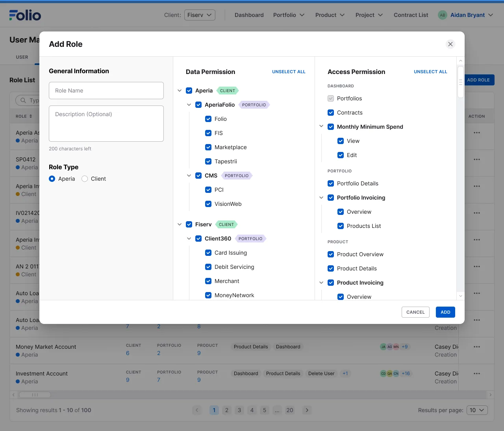Screen dimensions: 504x431
Task: Go to Contract List
Action: point(411,15)
